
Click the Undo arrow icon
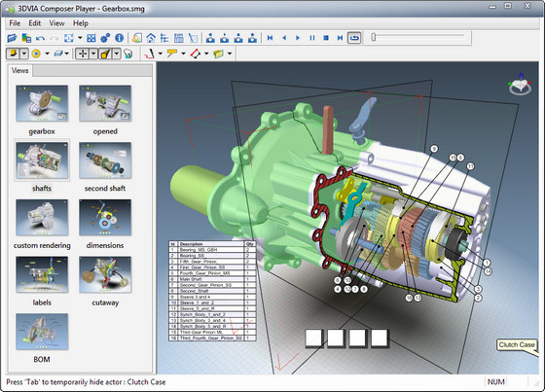[40, 38]
